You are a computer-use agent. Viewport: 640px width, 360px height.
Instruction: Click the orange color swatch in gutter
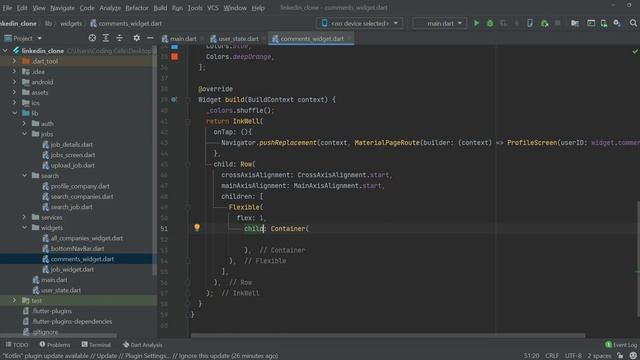[175, 57]
